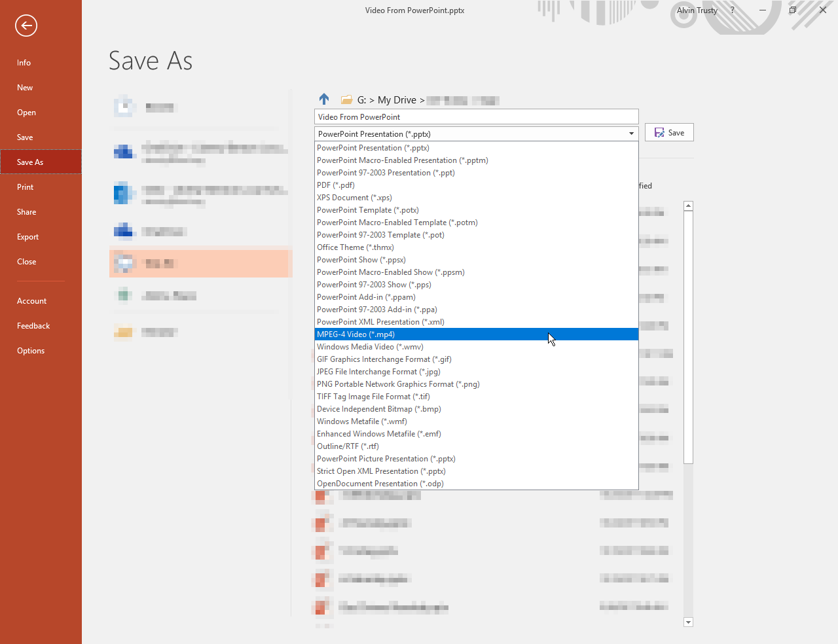Select PowerPoint Picture Presentation (*.pptx)
Image resolution: width=838 pixels, height=644 pixels.
click(x=476, y=459)
